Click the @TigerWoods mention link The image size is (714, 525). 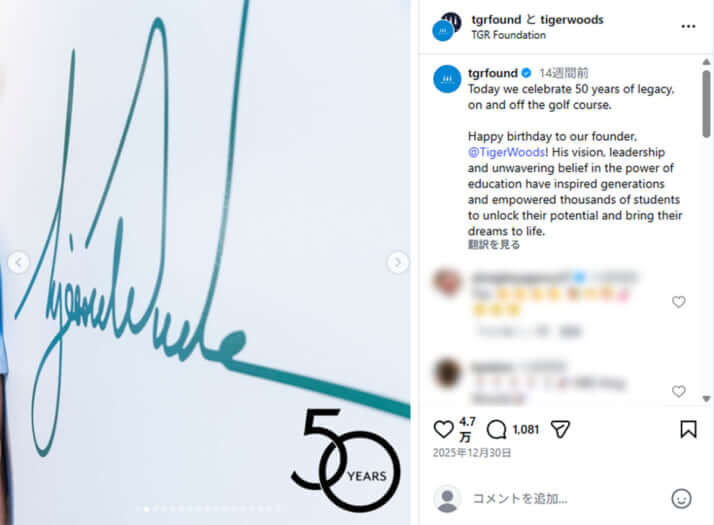506,152
